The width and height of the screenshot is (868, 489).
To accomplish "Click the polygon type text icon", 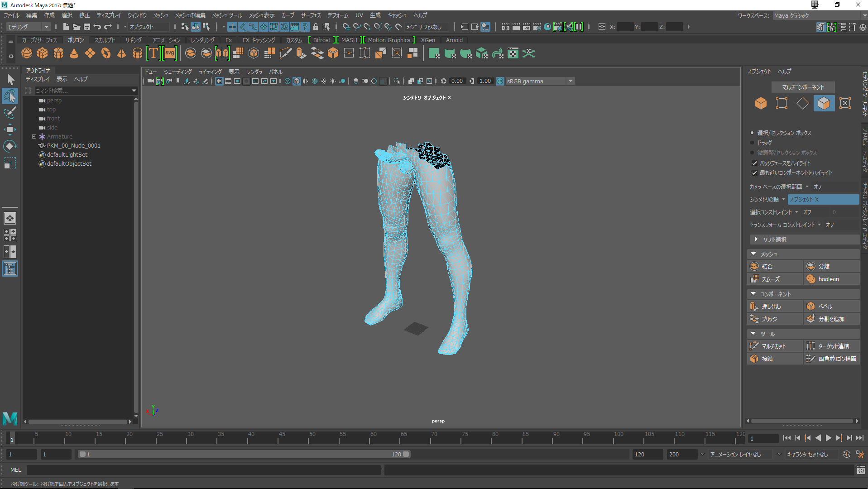I will point(153,53).
